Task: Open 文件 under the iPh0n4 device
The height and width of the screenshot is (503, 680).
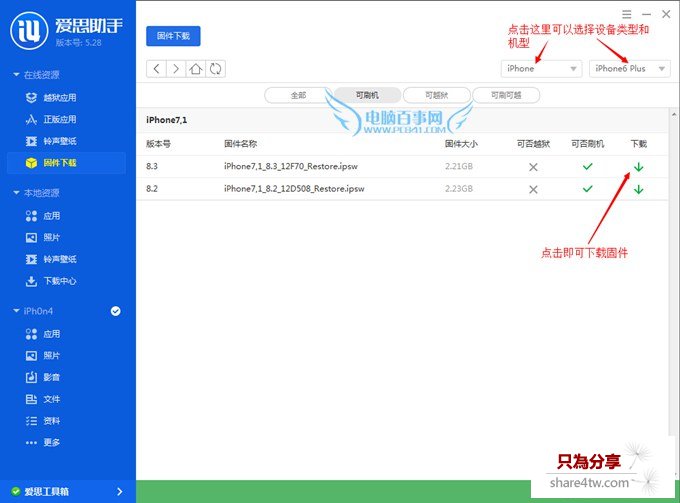Action: click(43, 399)
